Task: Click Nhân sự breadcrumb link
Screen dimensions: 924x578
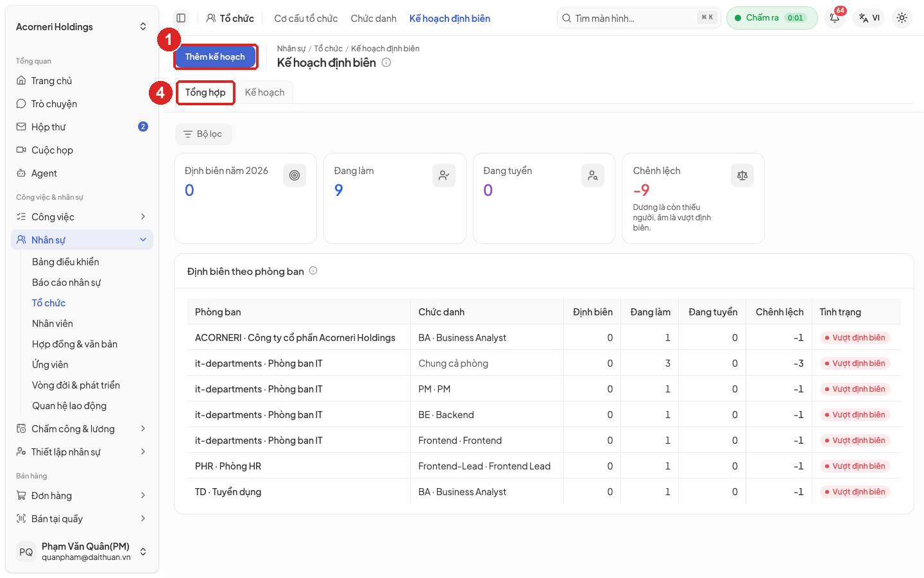Action: [291, 49]
